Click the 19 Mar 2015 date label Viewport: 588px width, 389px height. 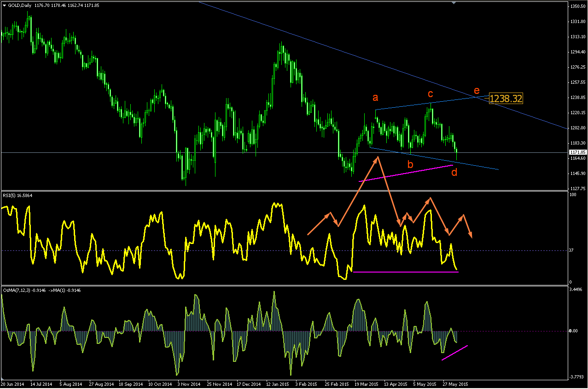(366, 383)
